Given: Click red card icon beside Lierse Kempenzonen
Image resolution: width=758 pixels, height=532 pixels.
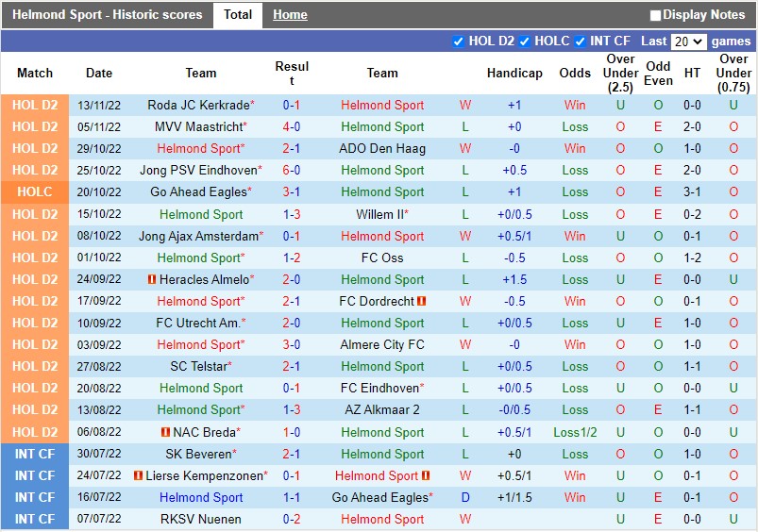Looking at the screenshot, I should click(x=138, y=475).
